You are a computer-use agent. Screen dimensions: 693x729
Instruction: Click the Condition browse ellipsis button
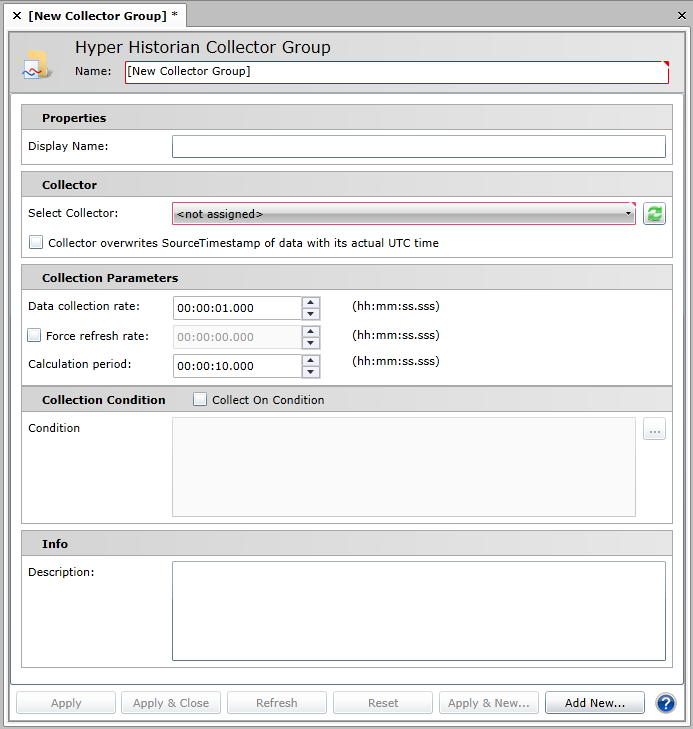(655, 431)
